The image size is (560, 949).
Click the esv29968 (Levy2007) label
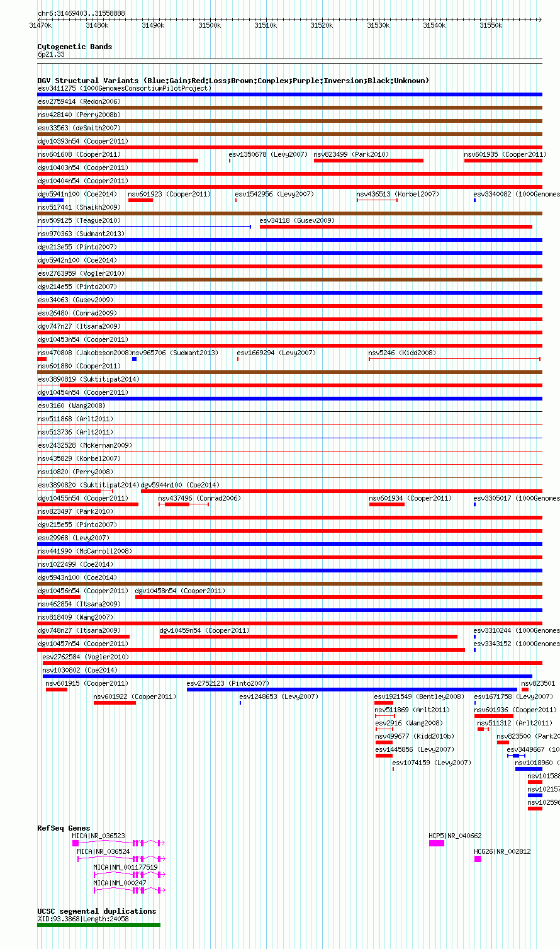[x=74, y=538]
